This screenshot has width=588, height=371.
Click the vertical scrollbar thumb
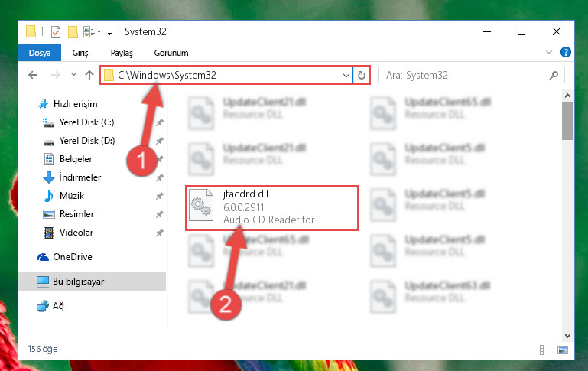tap(568, 121)
